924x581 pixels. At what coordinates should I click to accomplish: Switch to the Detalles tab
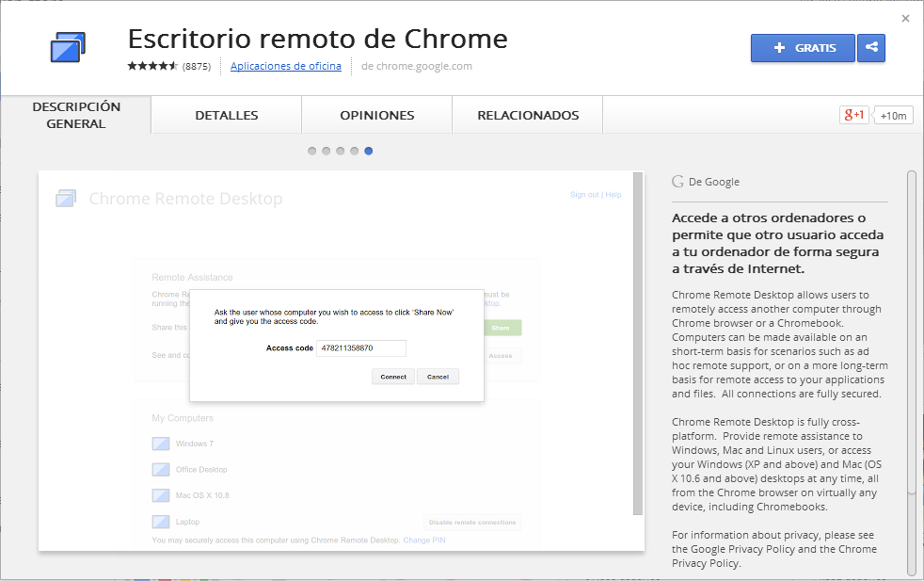(227, 115)
